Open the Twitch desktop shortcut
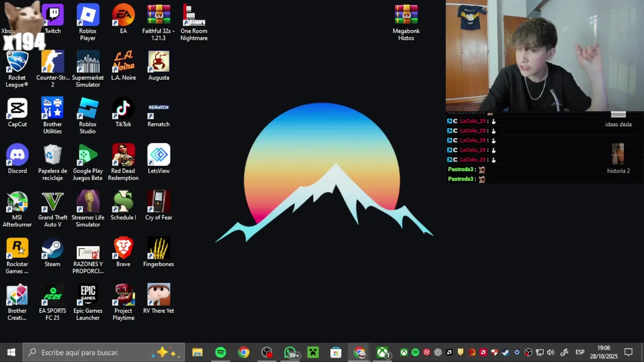 point(53,19)
